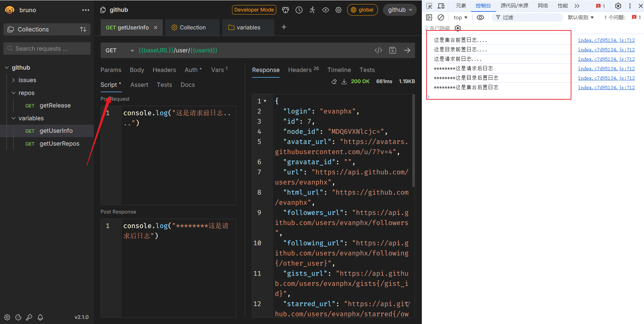Collapse the variables folder in sidebar

(x=14, y=118)
